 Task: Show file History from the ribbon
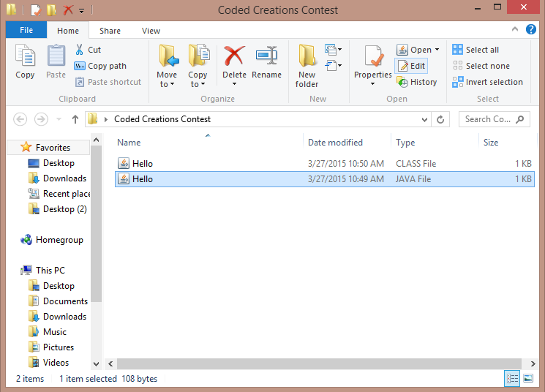point(417,82)
